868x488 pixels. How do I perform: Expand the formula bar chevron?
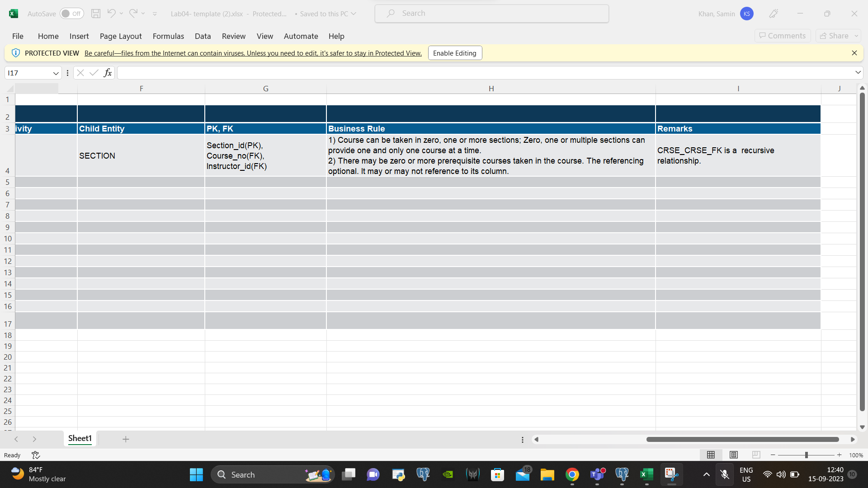click(858, 73)
